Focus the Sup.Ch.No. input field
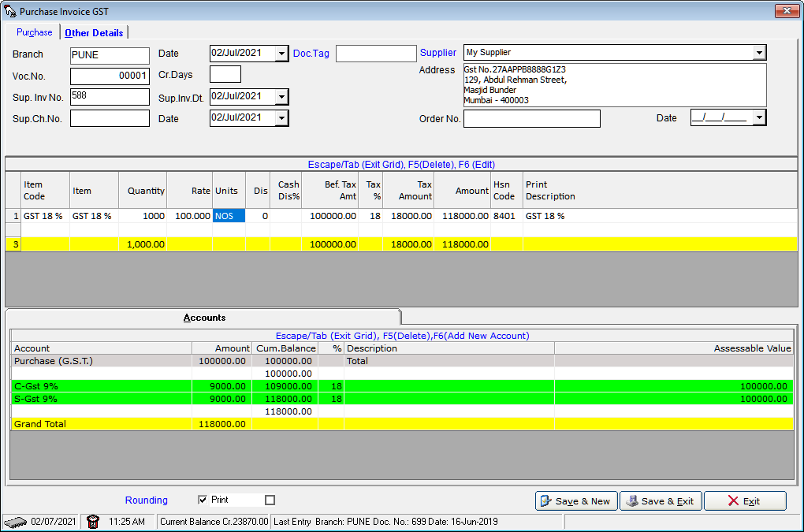The height and width of the screenshot is (532, 804). 110,118
